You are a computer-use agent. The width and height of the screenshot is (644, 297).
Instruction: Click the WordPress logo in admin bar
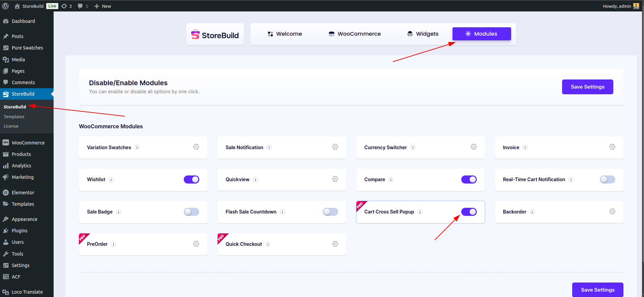click(x=5, y=6)
